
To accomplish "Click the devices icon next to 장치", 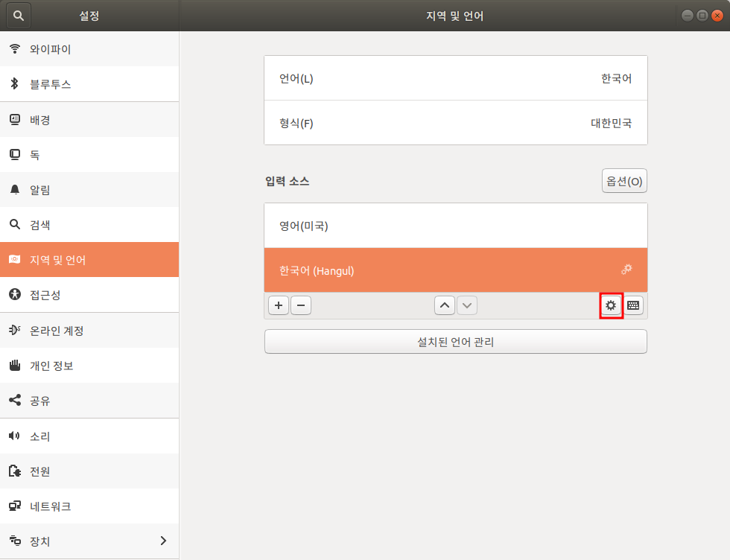I will pyautogui.click(x=15, y=541).
